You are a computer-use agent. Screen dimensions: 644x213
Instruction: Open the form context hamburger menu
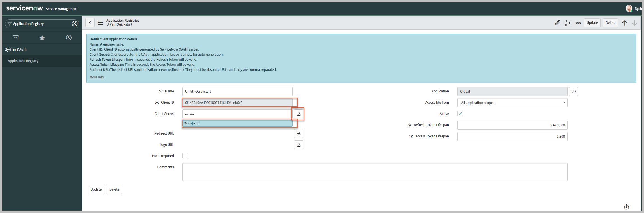tap(100, 23)
